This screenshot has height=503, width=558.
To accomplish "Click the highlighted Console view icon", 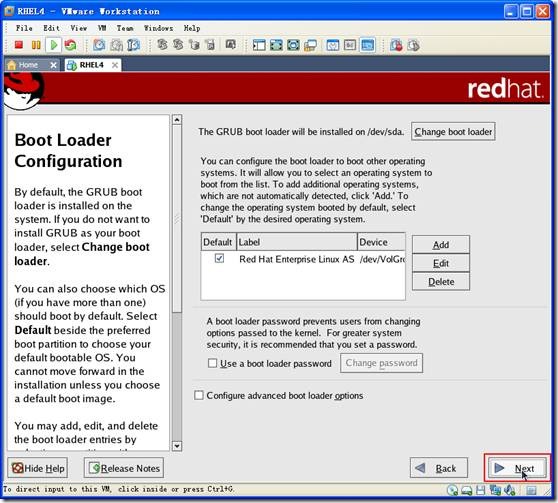I will tap(367, 45).
